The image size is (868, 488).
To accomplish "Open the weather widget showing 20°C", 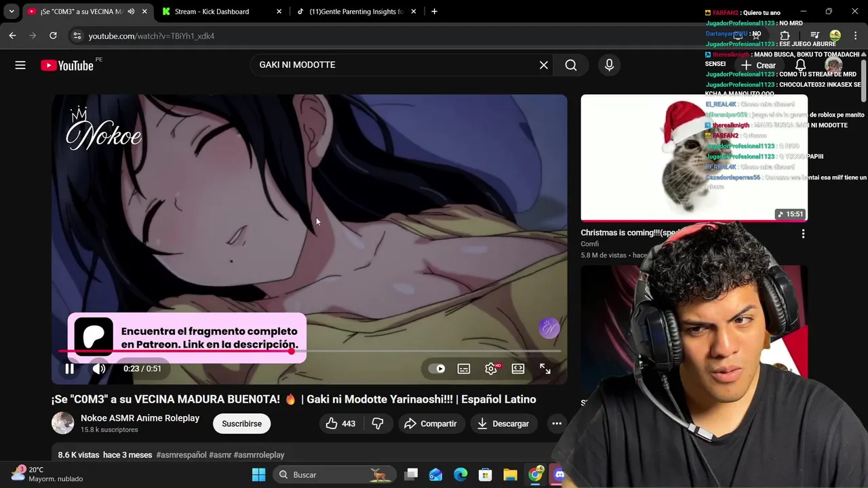I will click(47, 474).
